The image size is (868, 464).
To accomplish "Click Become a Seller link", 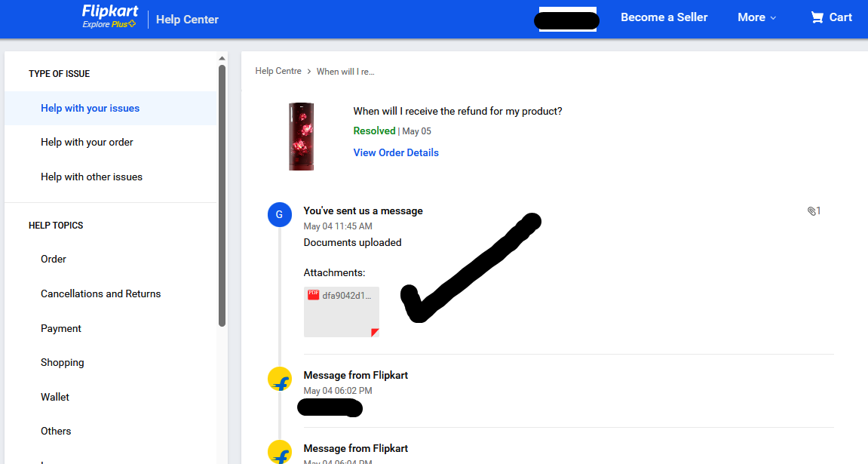I will coord(664,17).
